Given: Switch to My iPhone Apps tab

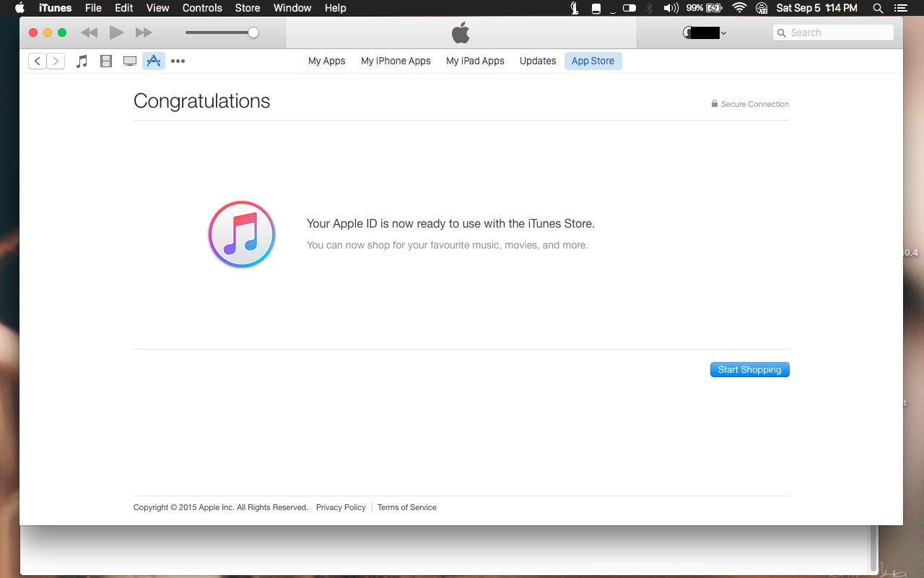Looking at the screenshot, I should click(396, 61).
